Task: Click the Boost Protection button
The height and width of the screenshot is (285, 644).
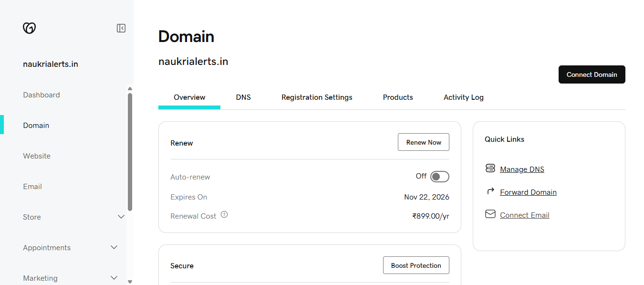Action: coord(415,265)
